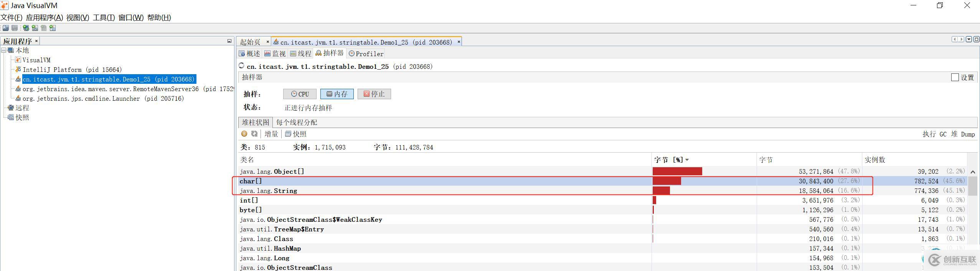The image size is (980, 271).
Task: Select the java.util.TreeMap$Entry row
Action: point(602,229)
